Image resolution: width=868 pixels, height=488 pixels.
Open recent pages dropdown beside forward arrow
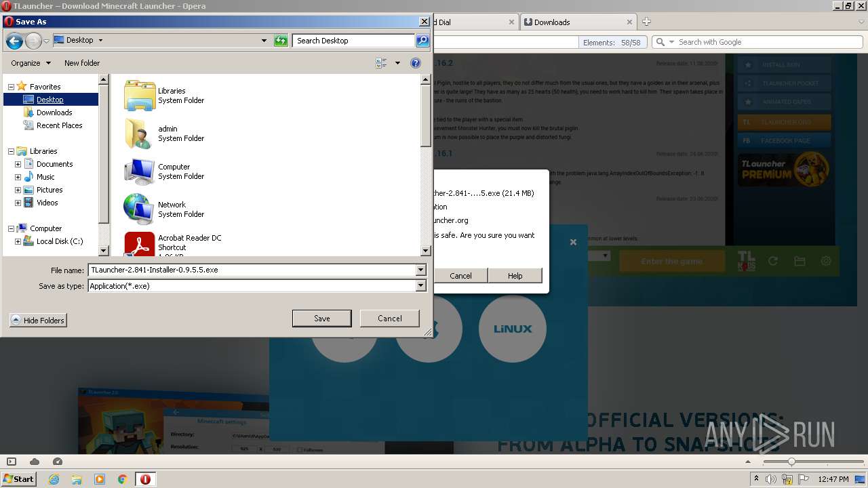click(46, 41)
